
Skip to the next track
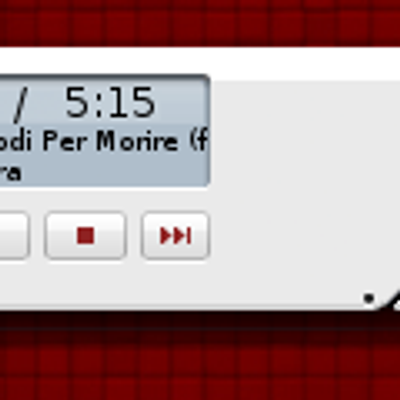[175, 235]
